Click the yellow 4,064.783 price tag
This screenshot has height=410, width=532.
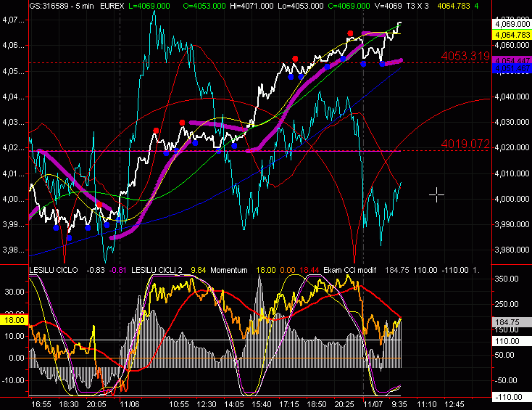point(510,34)
